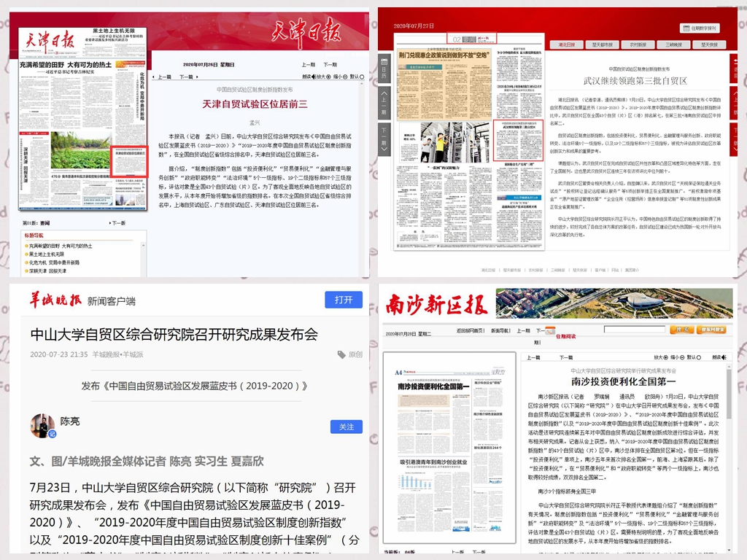
Task: Click 版面导航 in 南沙新区报 nav
Action: click(x=500, y=330)
